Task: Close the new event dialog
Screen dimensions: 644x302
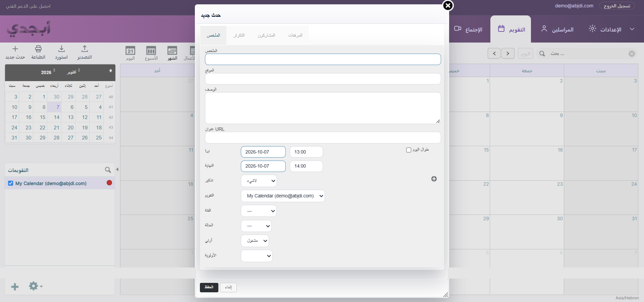Action: pos(448,5)
